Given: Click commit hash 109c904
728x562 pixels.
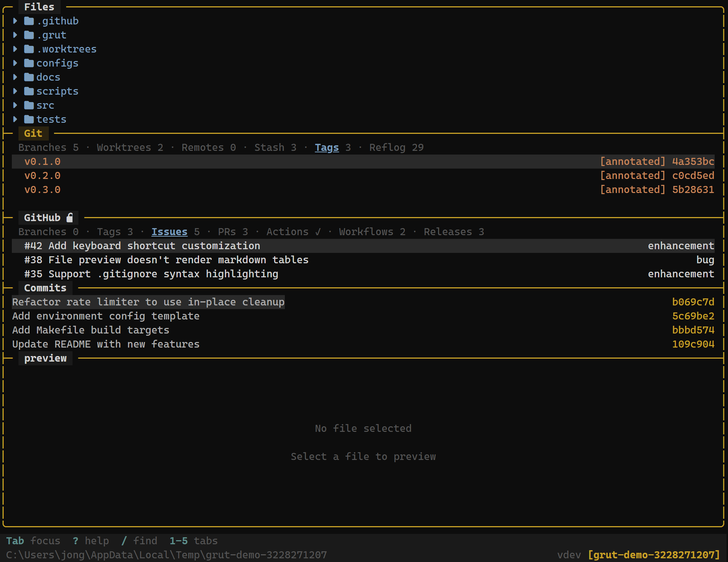Looking at the screenshot, I should point(693,344).
